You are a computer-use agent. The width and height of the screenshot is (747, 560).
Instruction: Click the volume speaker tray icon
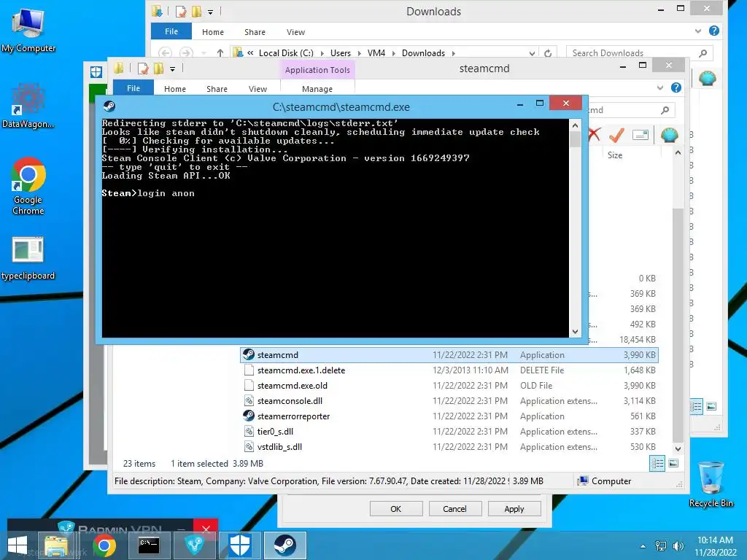[x=678, y=546]
